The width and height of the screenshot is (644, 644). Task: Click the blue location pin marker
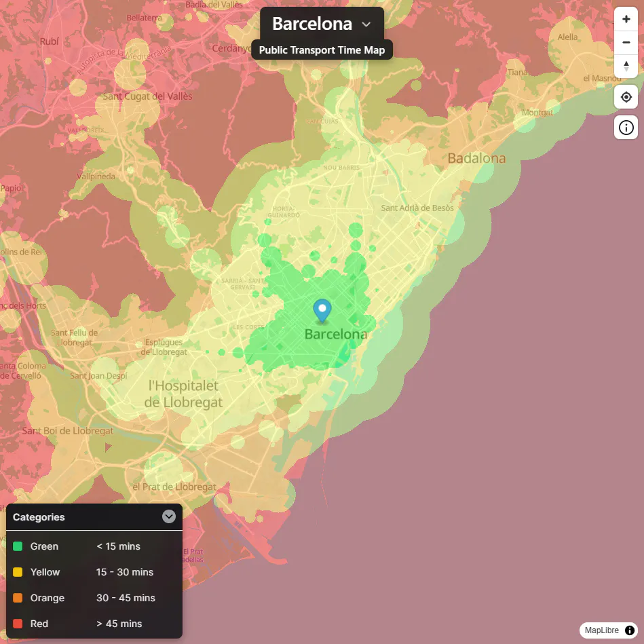(x=322, y=311)
